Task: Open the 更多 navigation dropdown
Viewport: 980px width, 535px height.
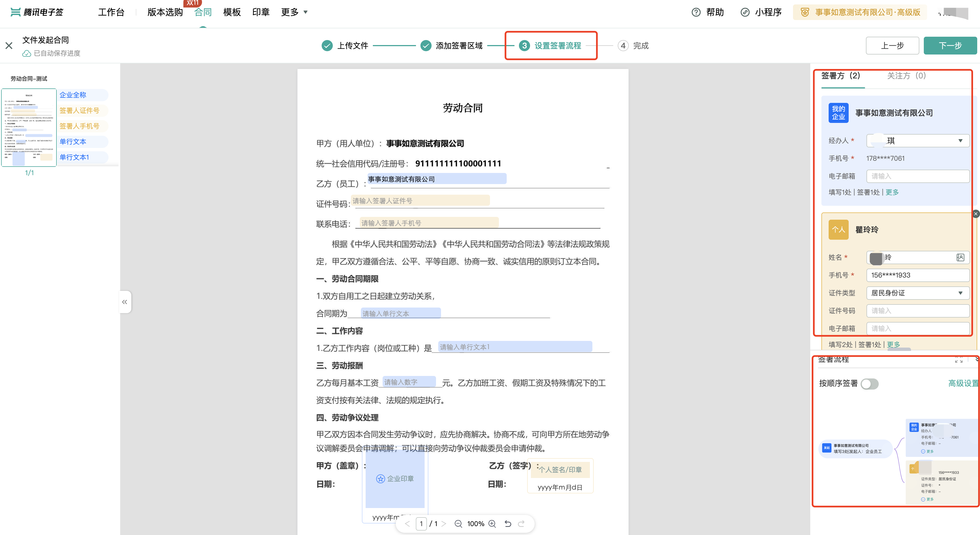Action: coord(294,12)
